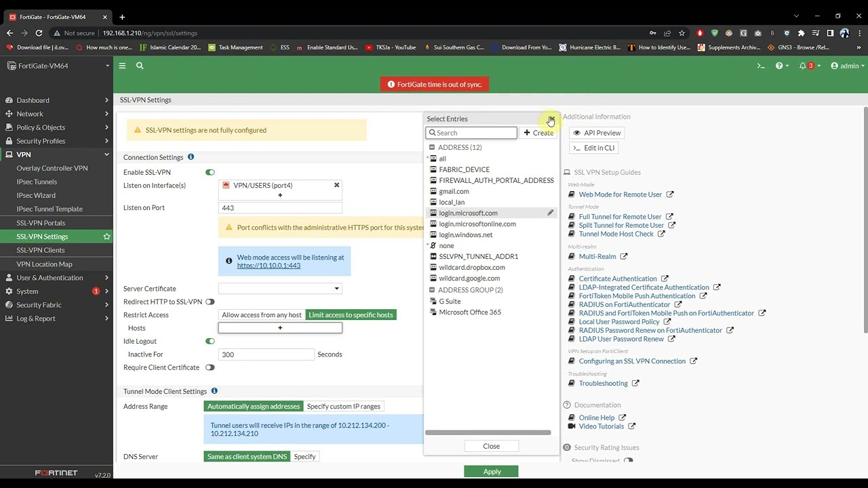Click the Apply button

coord(492,472)
